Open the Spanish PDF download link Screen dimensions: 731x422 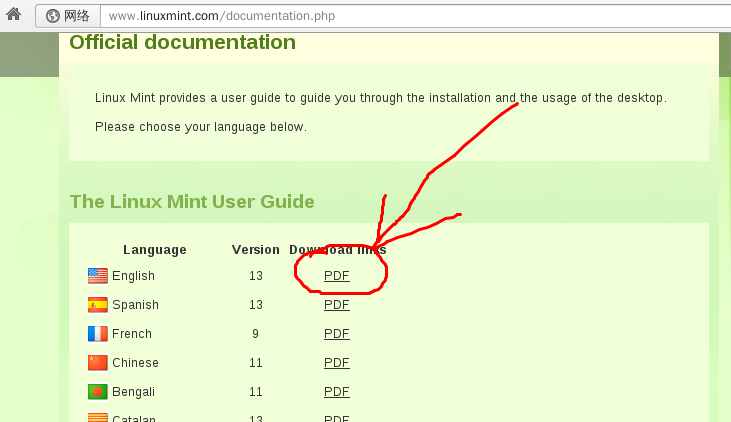click(x=337, y=304)
